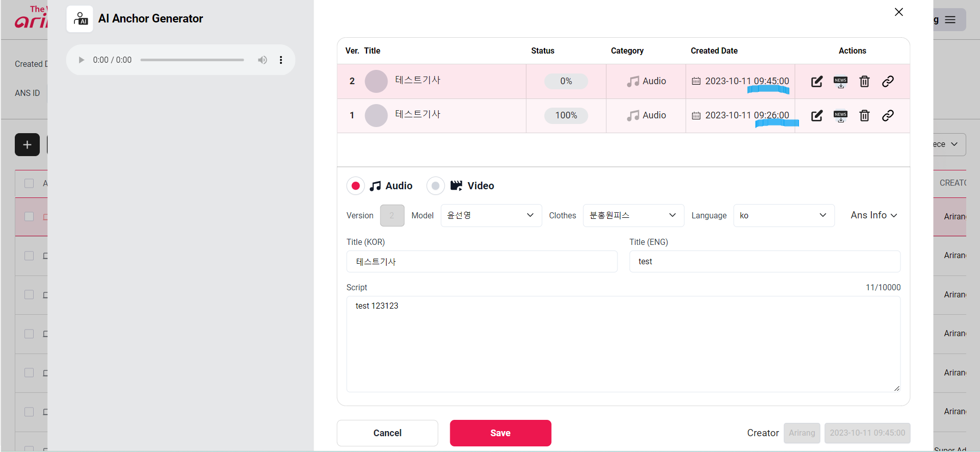
Task: Delete version 2 using trash icon
Action: pos(864,82)
